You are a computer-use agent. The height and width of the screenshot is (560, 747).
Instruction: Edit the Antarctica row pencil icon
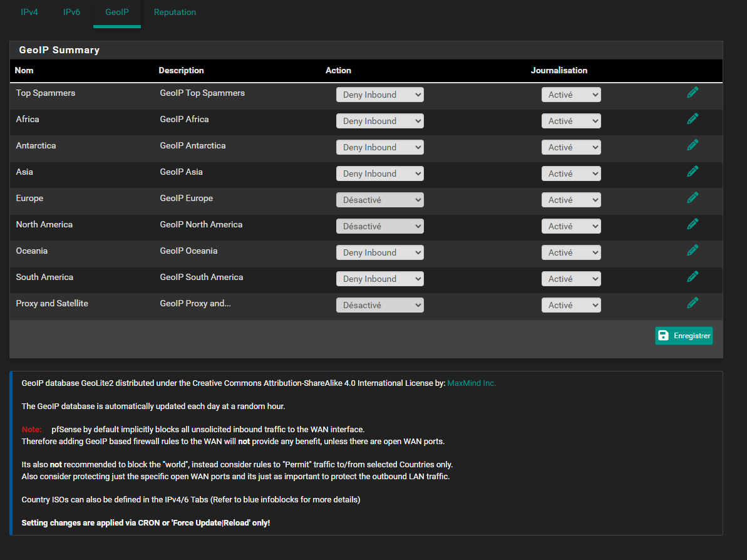[693, 145]
